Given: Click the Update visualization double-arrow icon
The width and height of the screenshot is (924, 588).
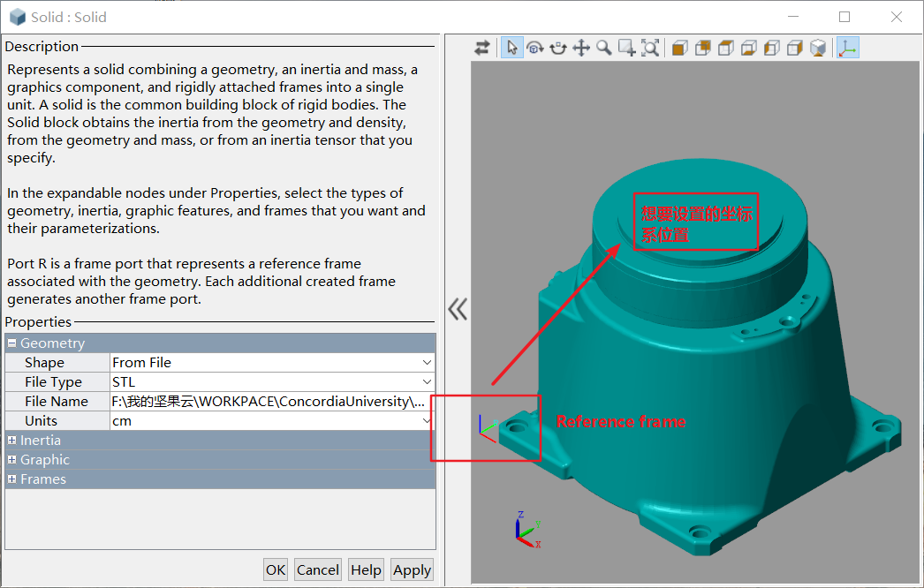Looking at the screenshot, I should 482,47.
